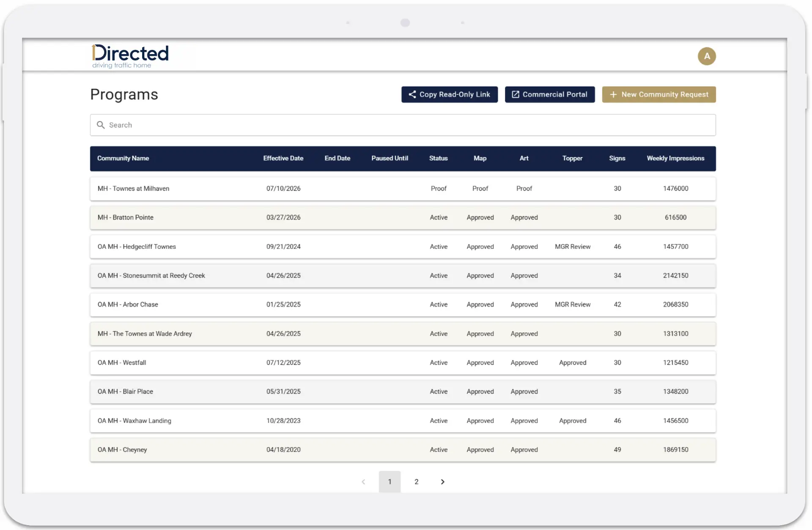Click the previous page chevron
The height and width of the screenshot is (530, 812).
coord(363,482)
